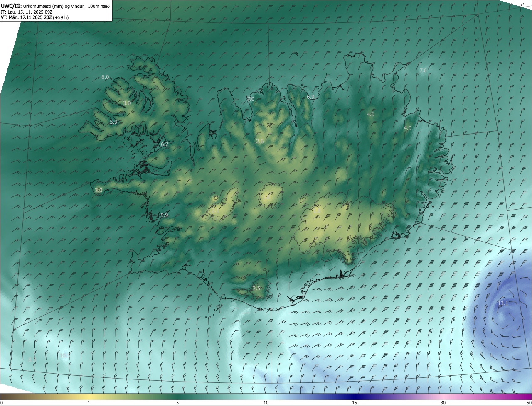
Task: Click the legend tick label 50
Action: tap(529, 403)
